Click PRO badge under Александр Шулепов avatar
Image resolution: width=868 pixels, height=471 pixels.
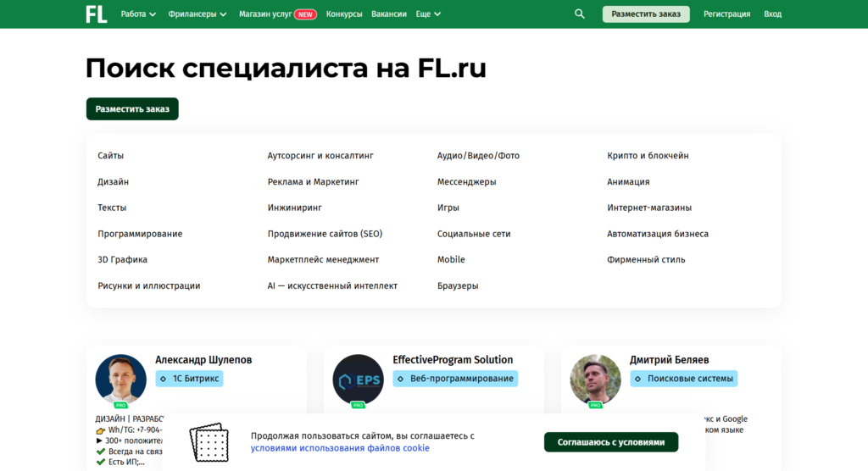tap(120, 405)
